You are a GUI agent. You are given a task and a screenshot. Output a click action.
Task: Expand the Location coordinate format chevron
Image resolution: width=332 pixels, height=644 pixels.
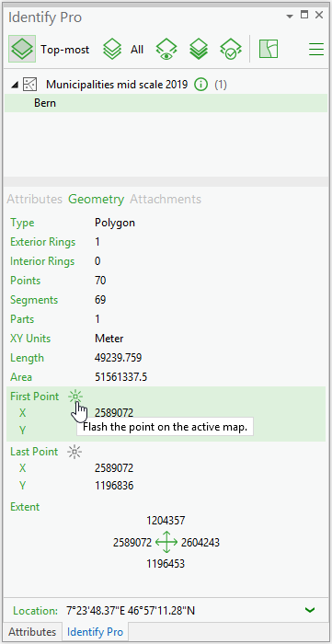[x=310, y=610]
